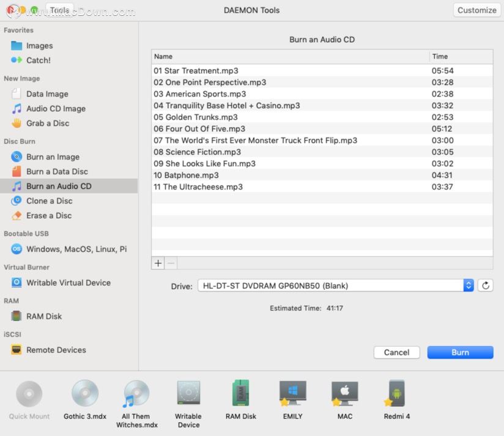Screen dimensions: 504x436
Task: Click the Bootable USB OS icon
Action: click(x=17, y=249)
